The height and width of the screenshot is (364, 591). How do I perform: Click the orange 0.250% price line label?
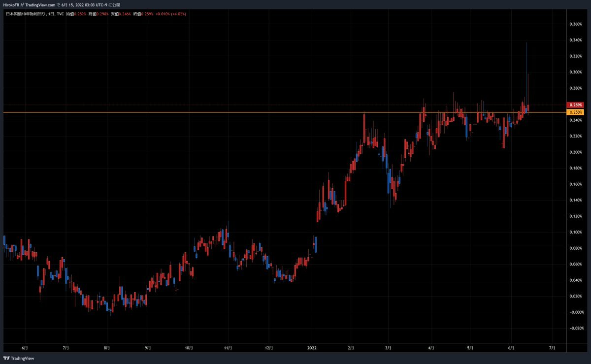[x=575, y=112]
